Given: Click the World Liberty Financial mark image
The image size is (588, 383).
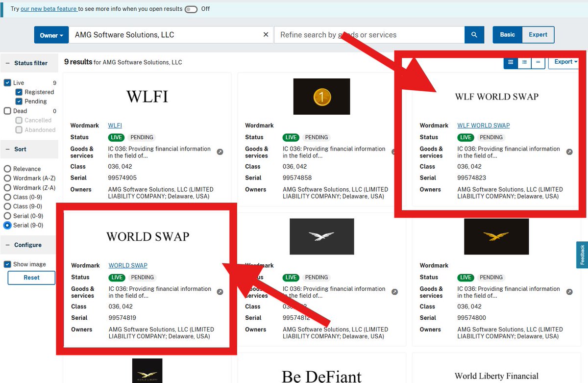Looking at the screenshot, I should point(496,376).
